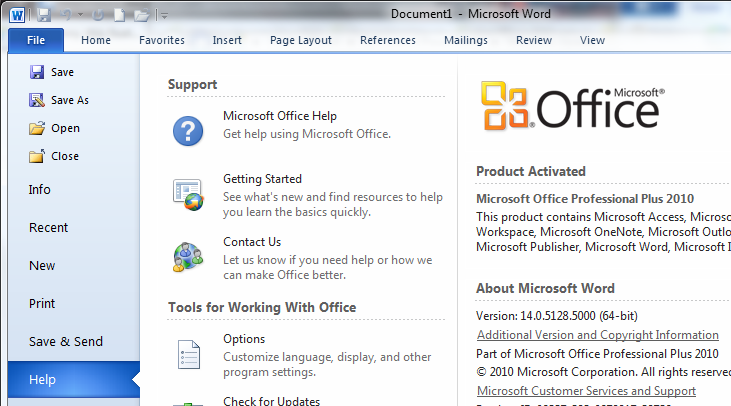Switch to the Review tab
Screen dimensions: 731x406
click(x=534, y=40)
